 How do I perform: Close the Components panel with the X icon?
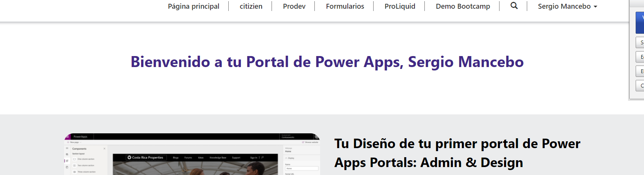105,148
